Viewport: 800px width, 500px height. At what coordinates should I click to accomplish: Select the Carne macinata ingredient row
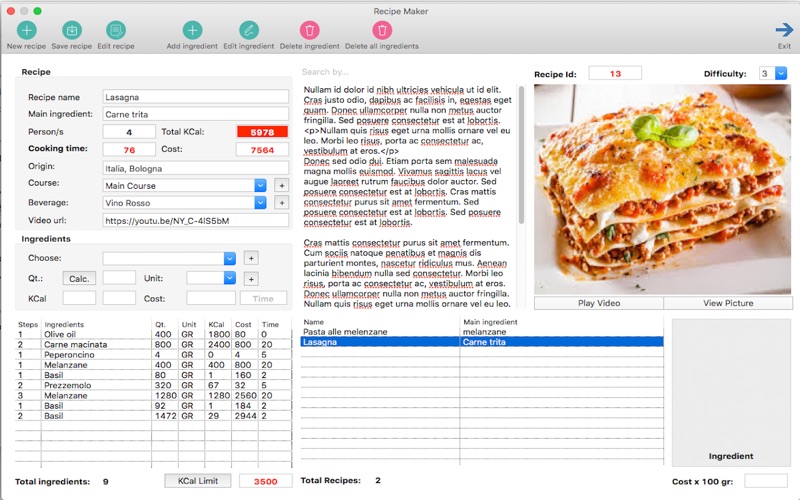(x=153, y=344)
